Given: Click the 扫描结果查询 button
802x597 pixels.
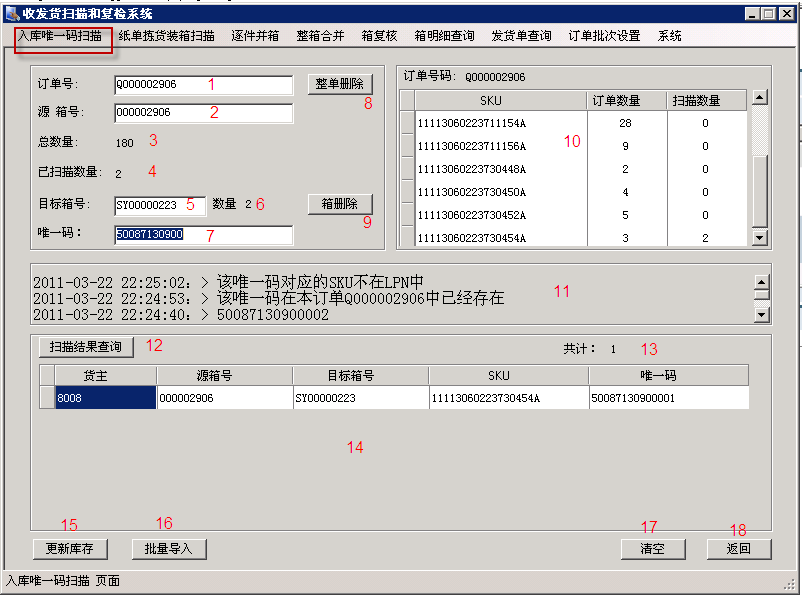Looking at the screenshot, I should pos(86,347).
